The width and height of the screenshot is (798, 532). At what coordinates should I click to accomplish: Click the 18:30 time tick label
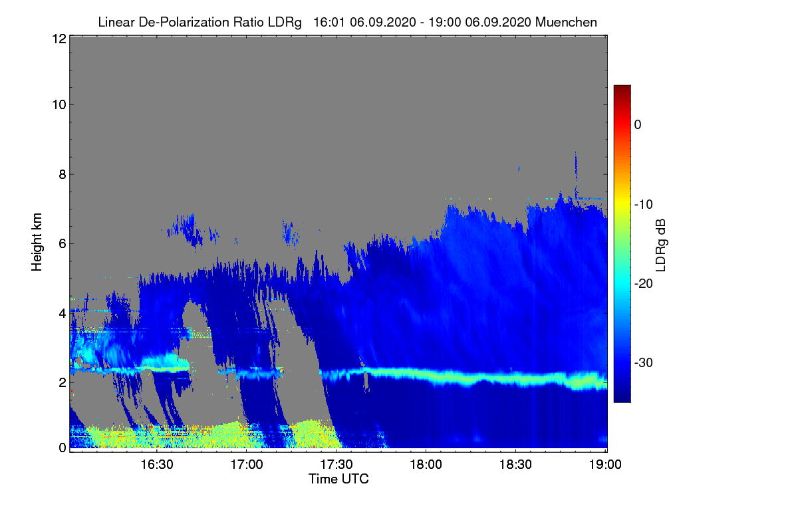point(515,464)
